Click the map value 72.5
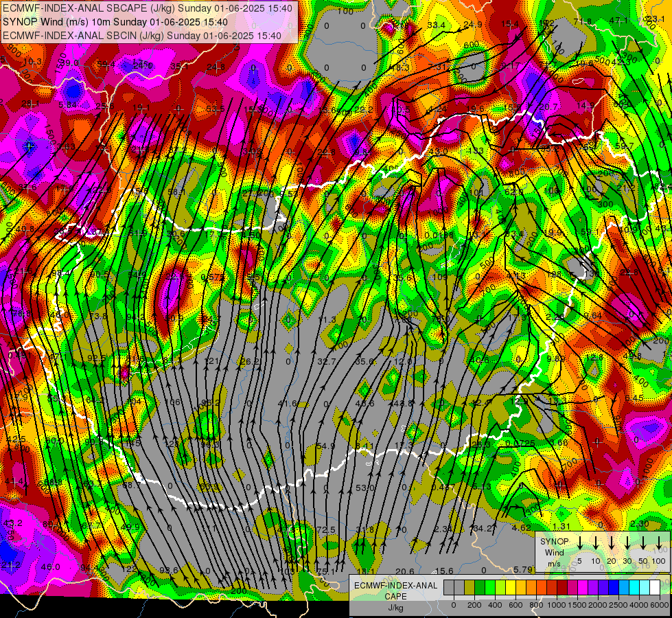 (x=326, y=530)
